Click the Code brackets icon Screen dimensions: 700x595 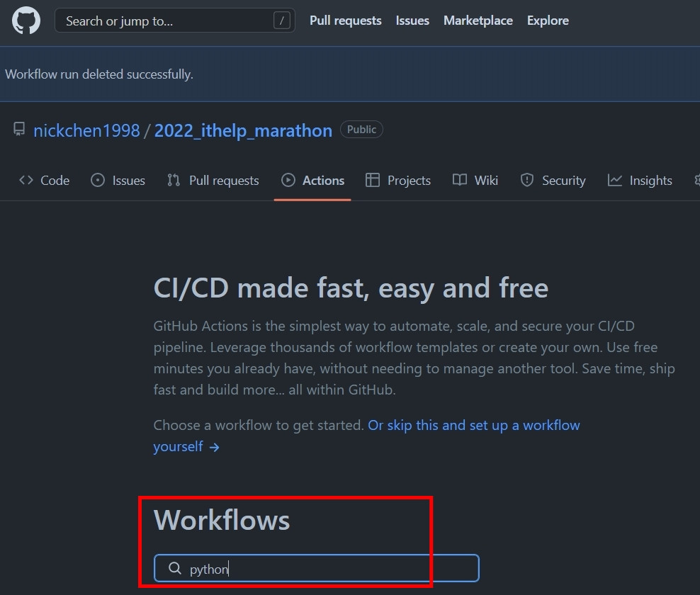[x=26, y=180]
